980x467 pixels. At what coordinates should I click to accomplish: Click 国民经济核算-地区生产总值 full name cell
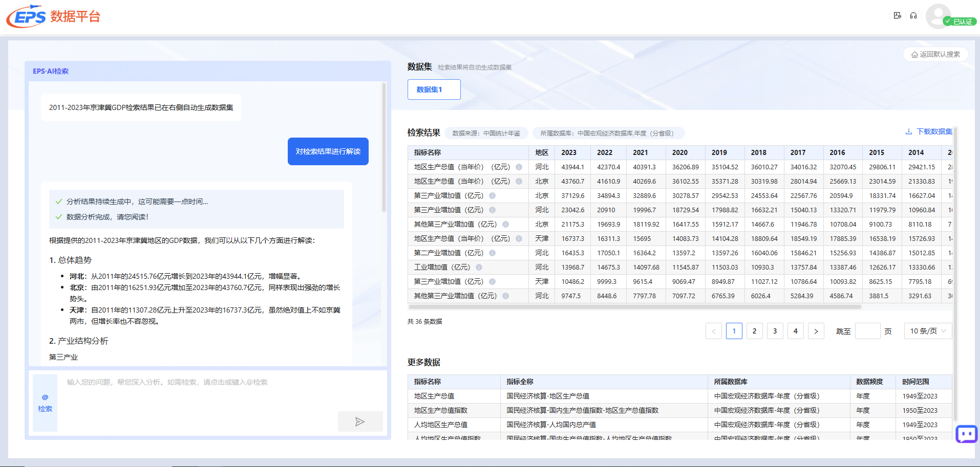[548, 396]
